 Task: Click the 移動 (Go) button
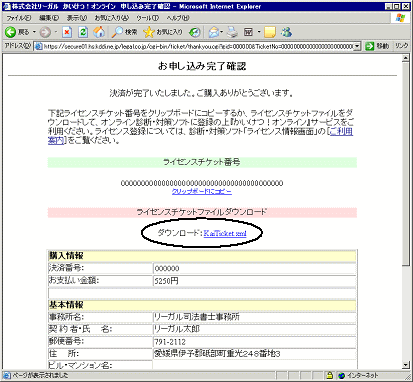coord(377,46)
